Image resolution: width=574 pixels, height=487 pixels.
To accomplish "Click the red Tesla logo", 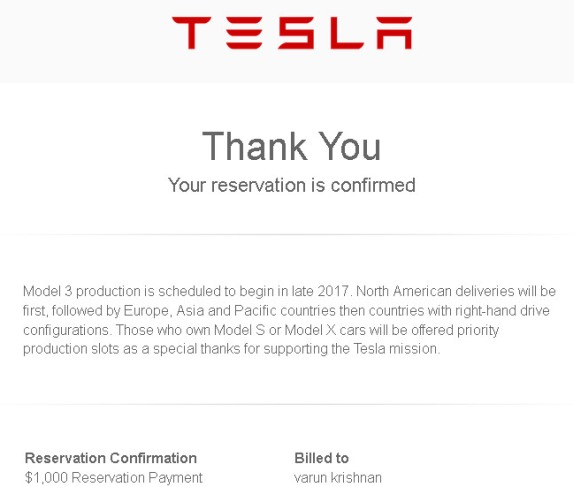I will click(292, 33).
